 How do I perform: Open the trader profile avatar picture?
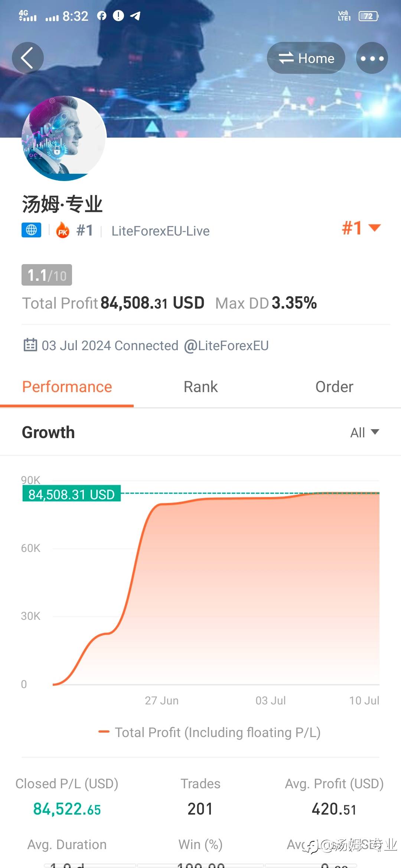coord(64,138)
